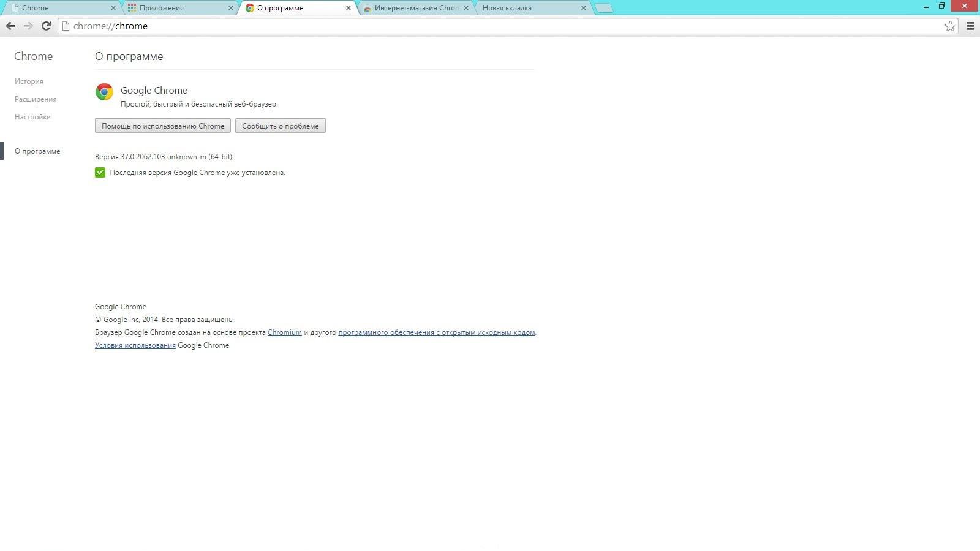Close the Новая вкладка tab
Screen dimensions: 980x551
583,8
